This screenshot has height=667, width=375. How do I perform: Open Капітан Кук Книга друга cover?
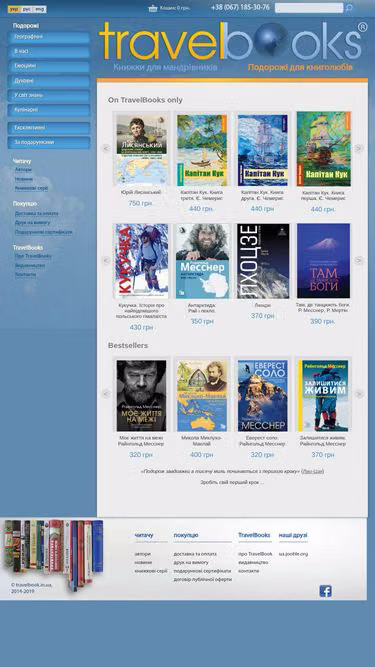point(262,150)
